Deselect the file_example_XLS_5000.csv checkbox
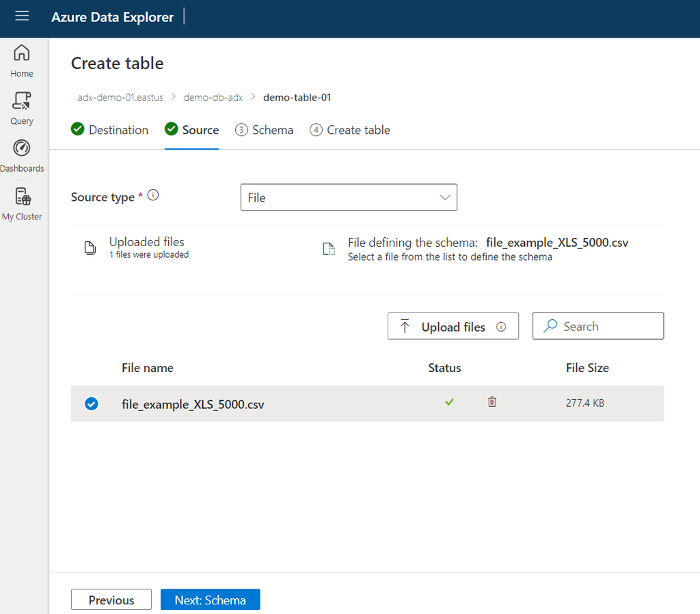 point(91,403)
